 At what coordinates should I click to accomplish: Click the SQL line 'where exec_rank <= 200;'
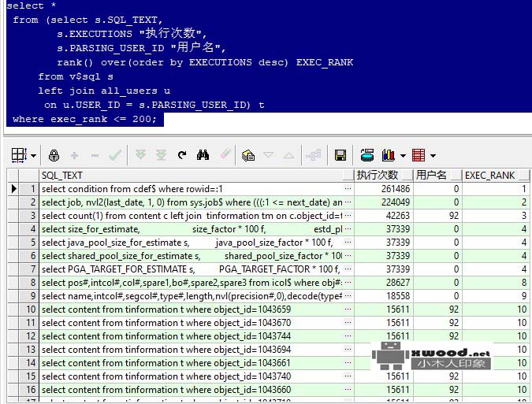[85, 119]
